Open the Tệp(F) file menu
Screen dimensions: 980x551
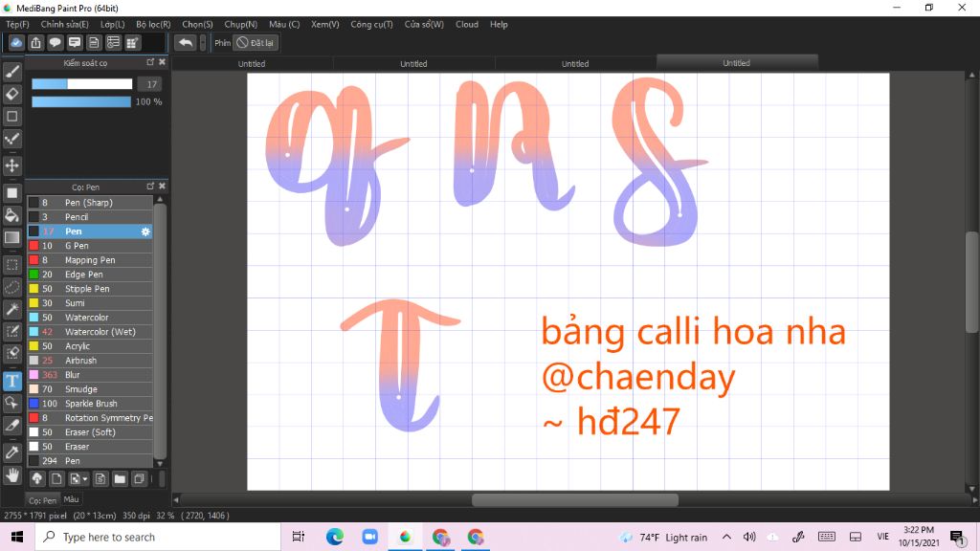coord(17,24)
